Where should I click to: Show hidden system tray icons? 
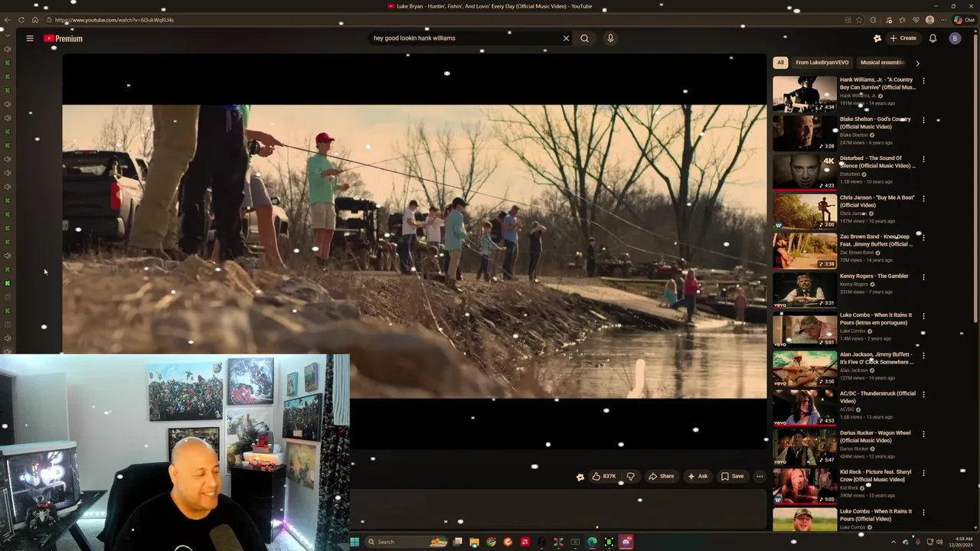(894, 542)
